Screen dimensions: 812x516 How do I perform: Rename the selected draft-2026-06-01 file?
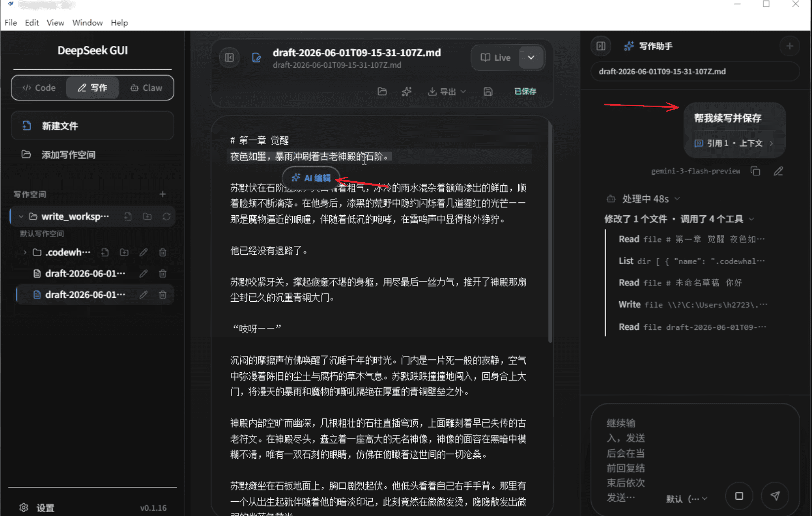(143, 295)
